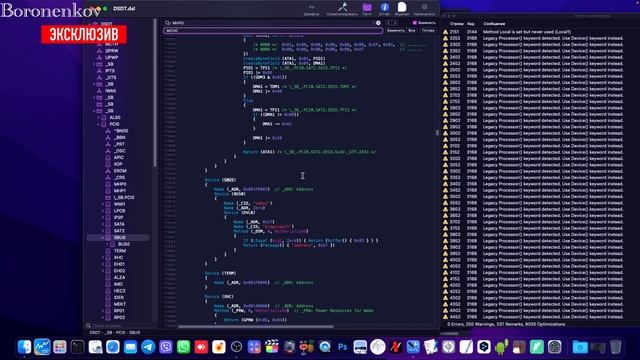Jump to previous search match arrow
Viewport: 640px width, 360px height.
pos(388,23)
